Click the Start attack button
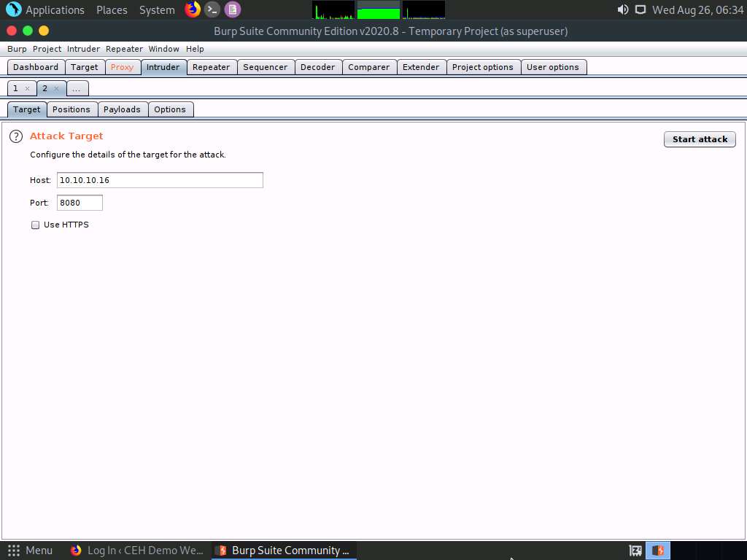The width and height of the screenshot is (747, 560). pos(699,139)
